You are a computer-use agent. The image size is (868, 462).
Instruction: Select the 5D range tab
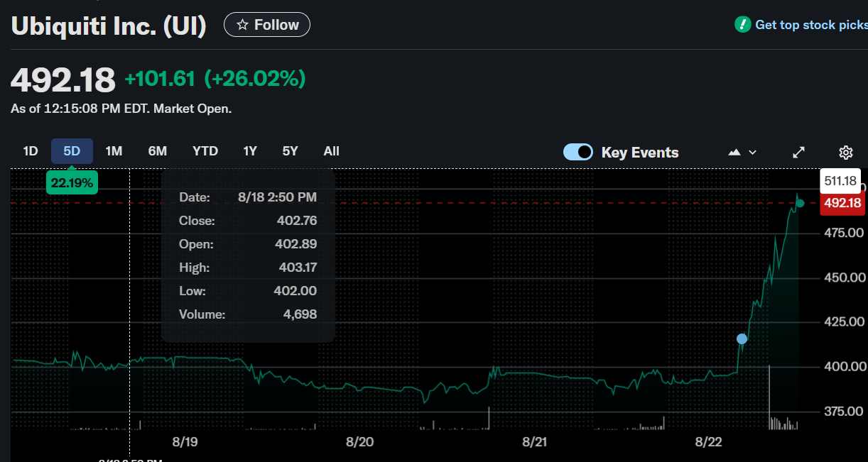tap(72, 151)
